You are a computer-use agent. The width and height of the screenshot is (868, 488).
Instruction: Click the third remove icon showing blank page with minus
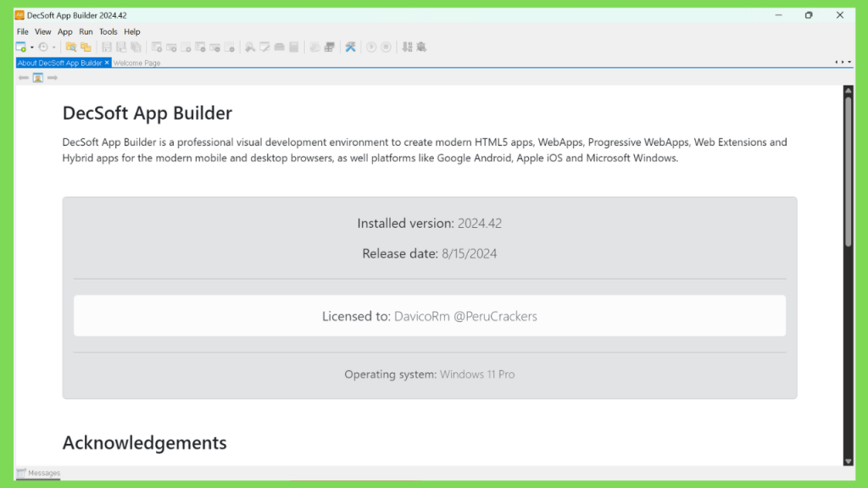click(229, 47)
